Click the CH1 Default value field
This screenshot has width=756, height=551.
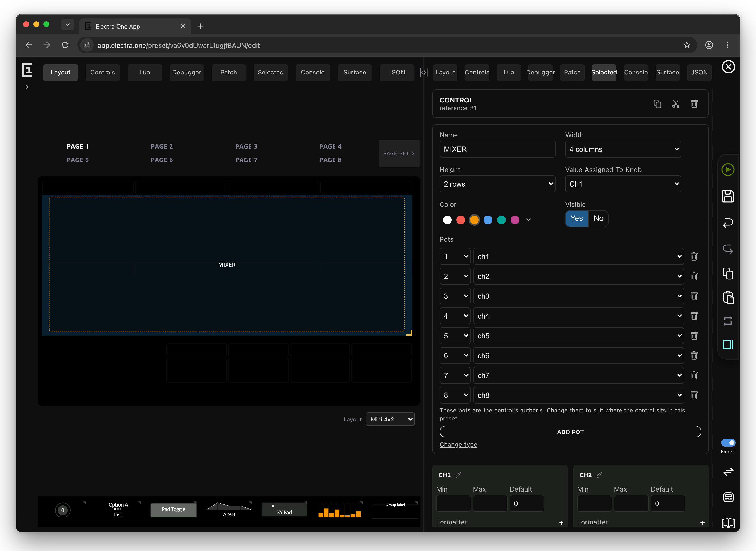point(527,503)
